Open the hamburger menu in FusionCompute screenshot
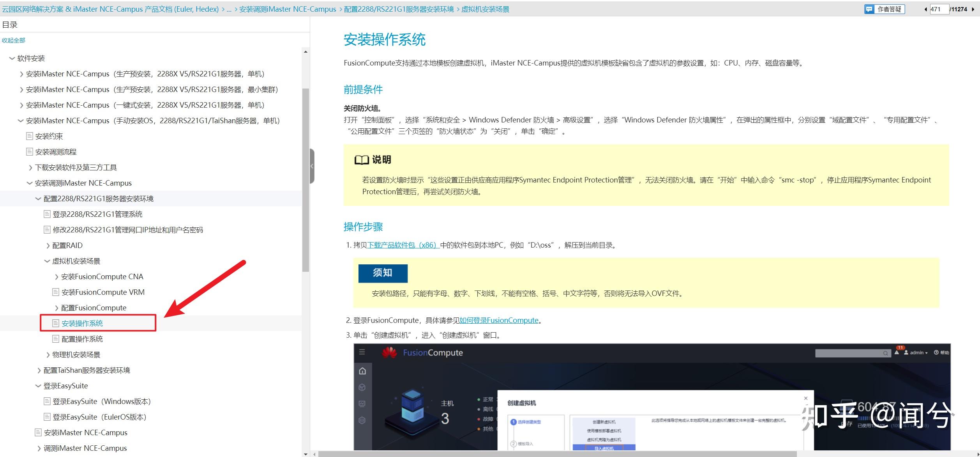Screen dimensions: 980x457 tap(362, 352)
